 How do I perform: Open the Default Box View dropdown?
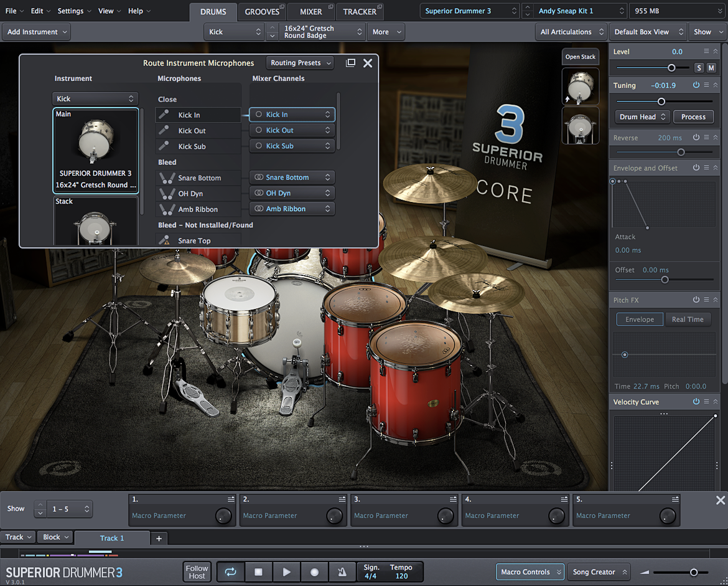pyautogui.click(x=648, y=32)
